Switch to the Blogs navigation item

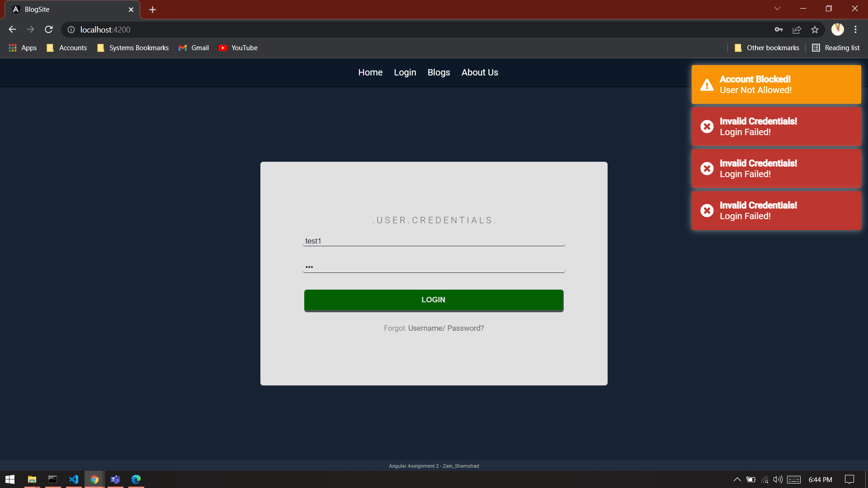(439, 72)
